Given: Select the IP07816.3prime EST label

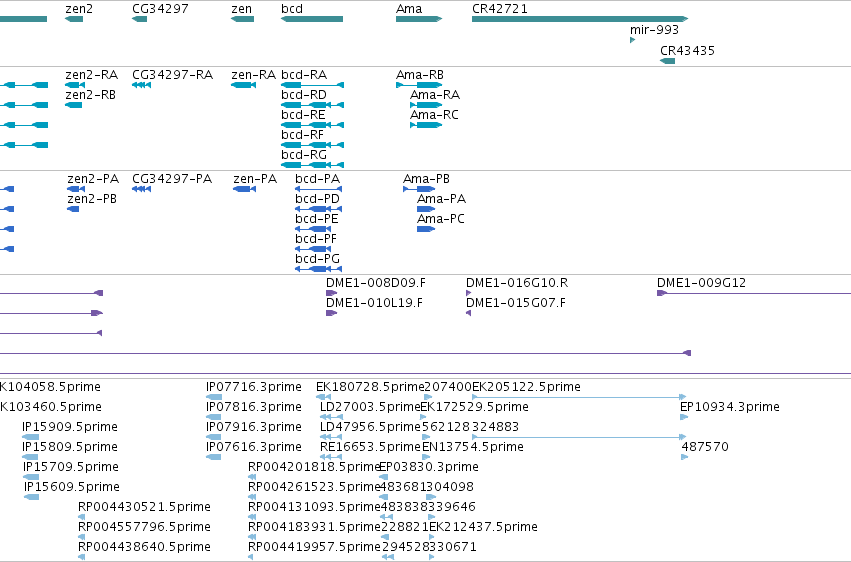Looking at the screenshot, I should [253, 407].
